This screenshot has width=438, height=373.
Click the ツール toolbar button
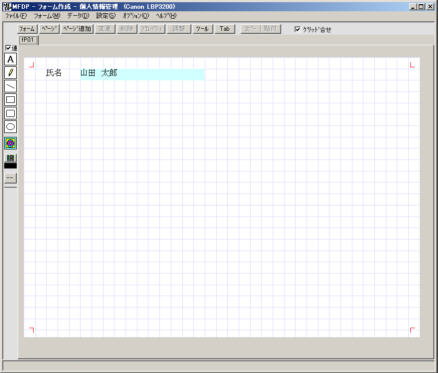202,29
